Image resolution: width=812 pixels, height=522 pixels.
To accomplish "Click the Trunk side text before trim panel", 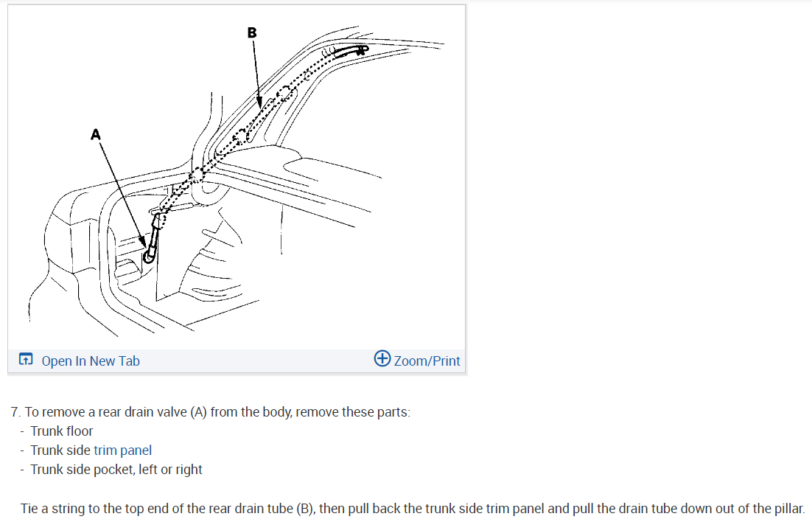I will [x=60, y=450].
